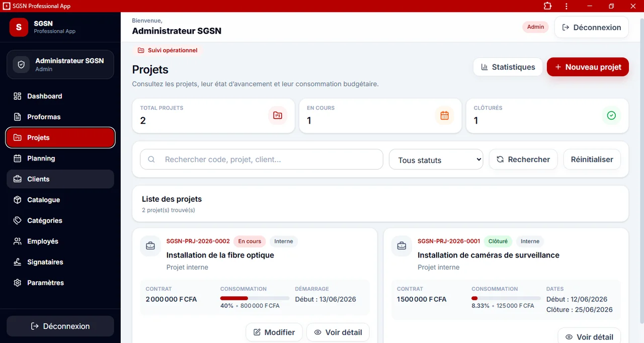Click the Employés people icon
The image size is (644, 343).
[18, 241]
